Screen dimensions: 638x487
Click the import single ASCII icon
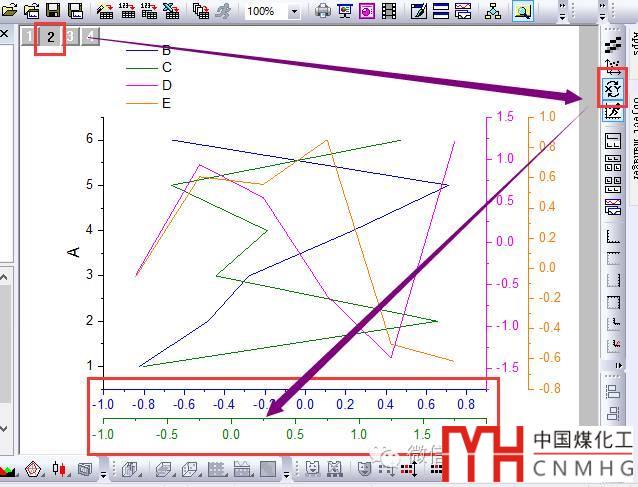(127, 10)
